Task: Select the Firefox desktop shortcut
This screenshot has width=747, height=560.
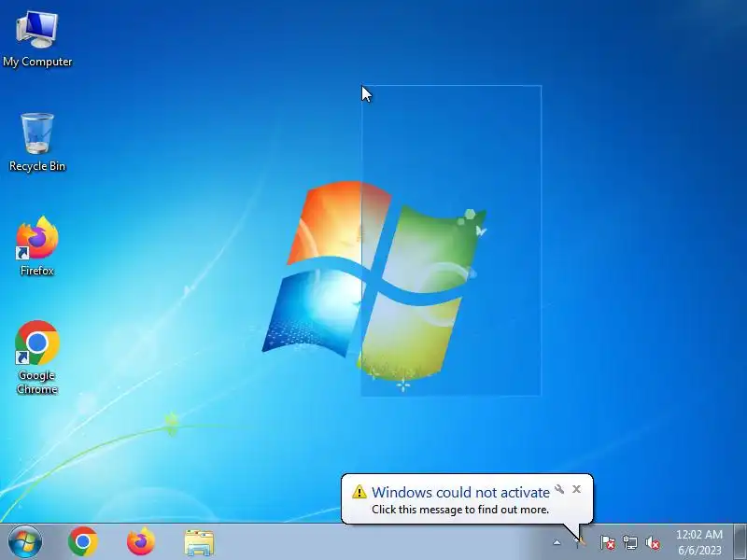Action: [37, 246]
